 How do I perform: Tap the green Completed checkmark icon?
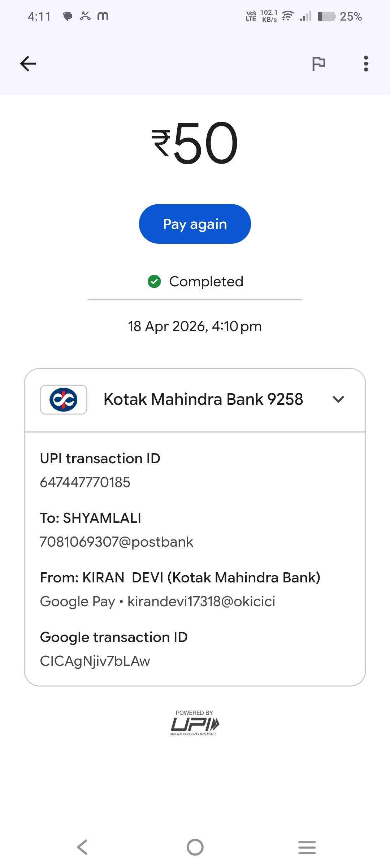[x=154, y=282]
